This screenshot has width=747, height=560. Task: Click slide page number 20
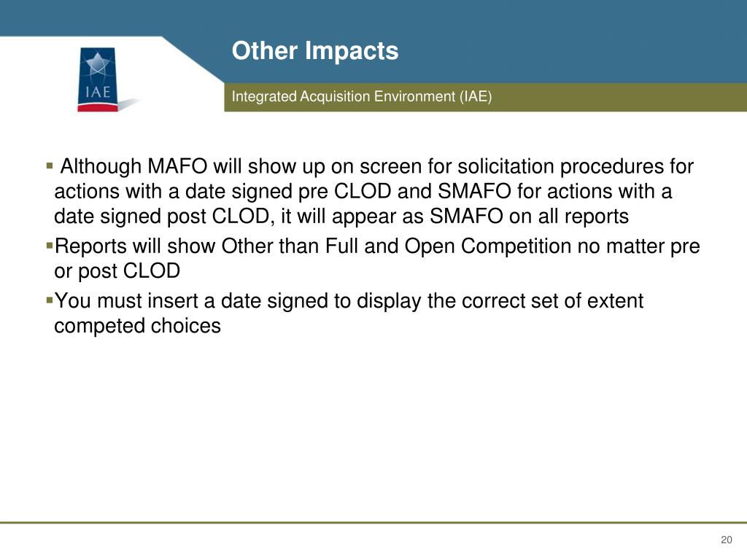point(727,540)
